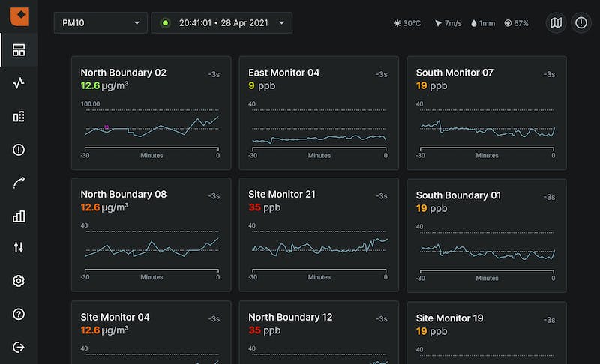This screenshot has height=364, width=600.
Task: Open the Site Monitor 19 card title
Action: 449,318
